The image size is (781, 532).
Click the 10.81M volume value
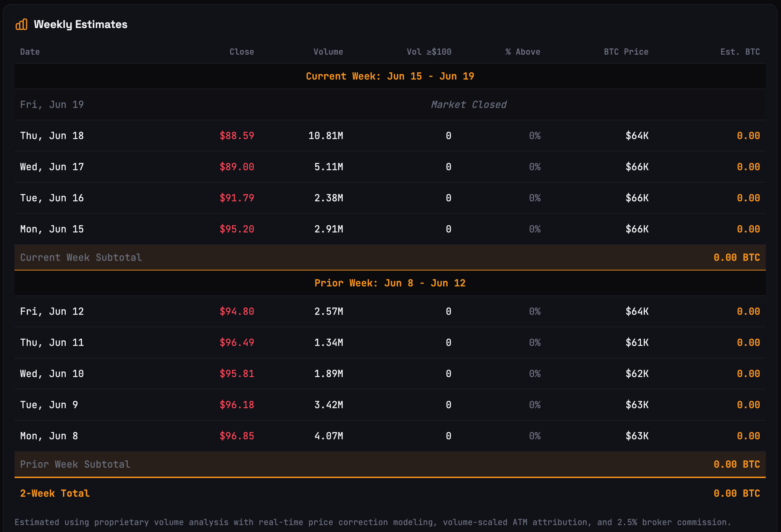pyautogui.click(x=326, y=136)
